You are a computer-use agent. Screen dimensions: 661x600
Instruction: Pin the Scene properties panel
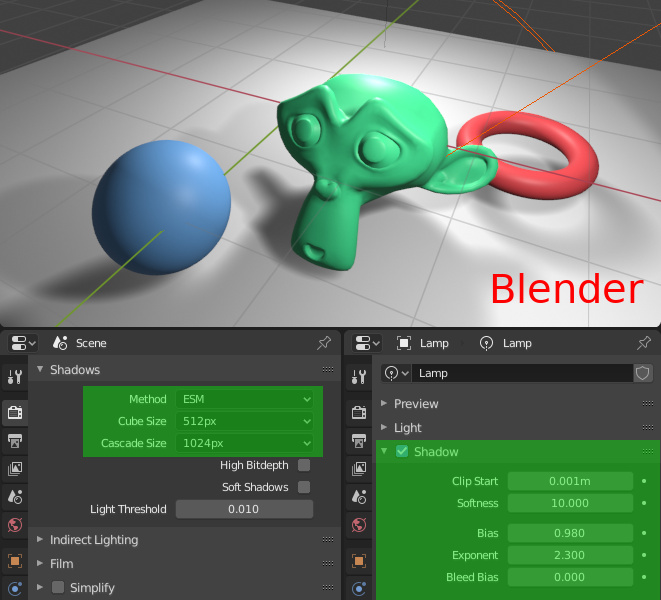click(324, 343)
